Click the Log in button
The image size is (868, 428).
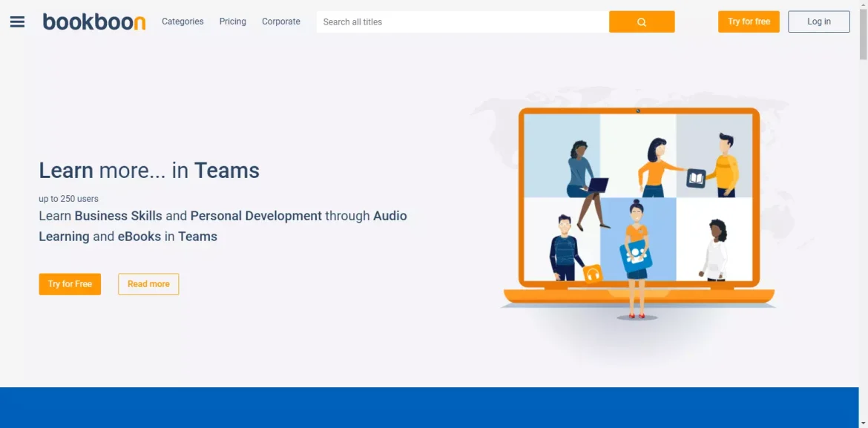819,22
